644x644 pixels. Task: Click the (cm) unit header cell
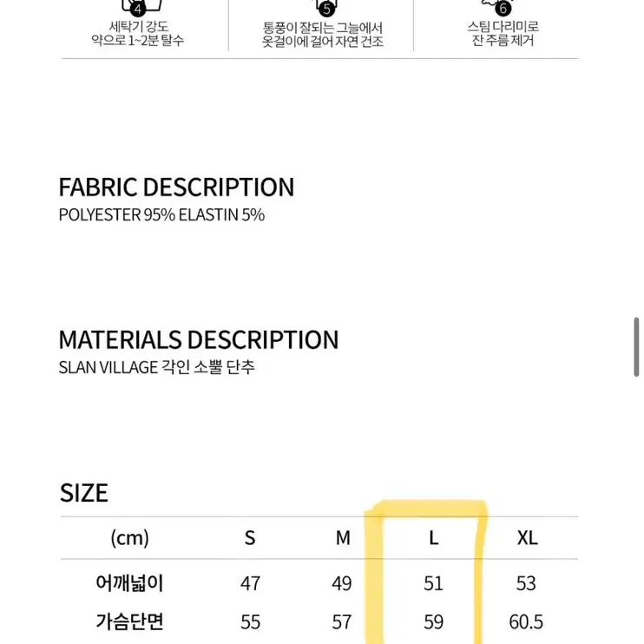[130, 538]
